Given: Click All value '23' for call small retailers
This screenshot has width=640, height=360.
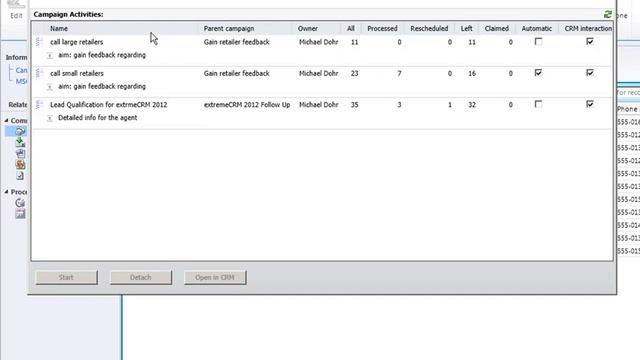Looking at the screenshot, I should 354,73.
